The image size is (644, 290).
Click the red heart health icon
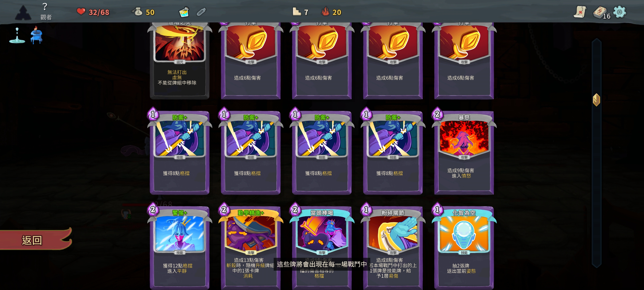pos(81,11)
